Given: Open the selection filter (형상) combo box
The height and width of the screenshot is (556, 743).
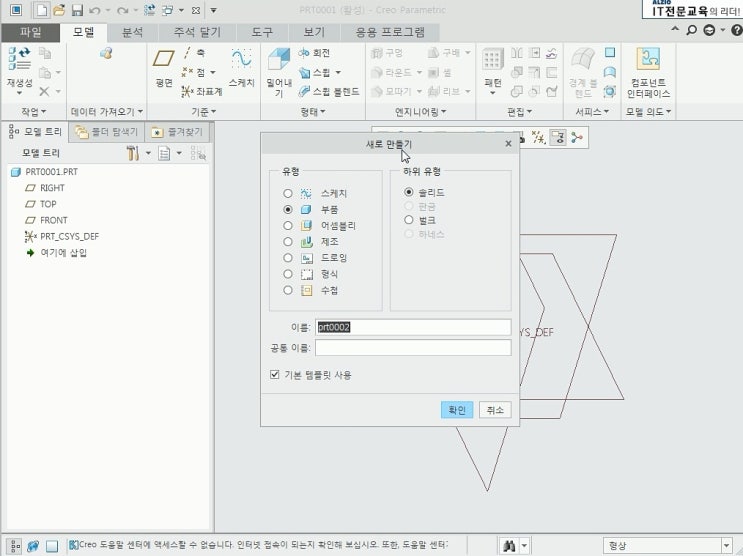Looking at the screenshot, I should click(x=668, y=546).
